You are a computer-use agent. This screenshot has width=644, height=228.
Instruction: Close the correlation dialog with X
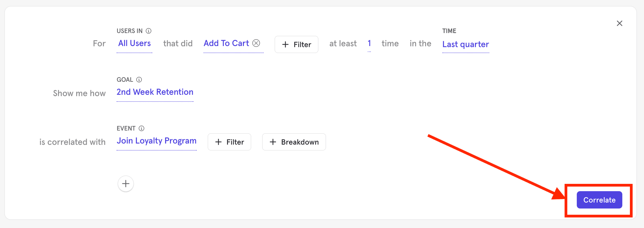(x=619, y=23)
